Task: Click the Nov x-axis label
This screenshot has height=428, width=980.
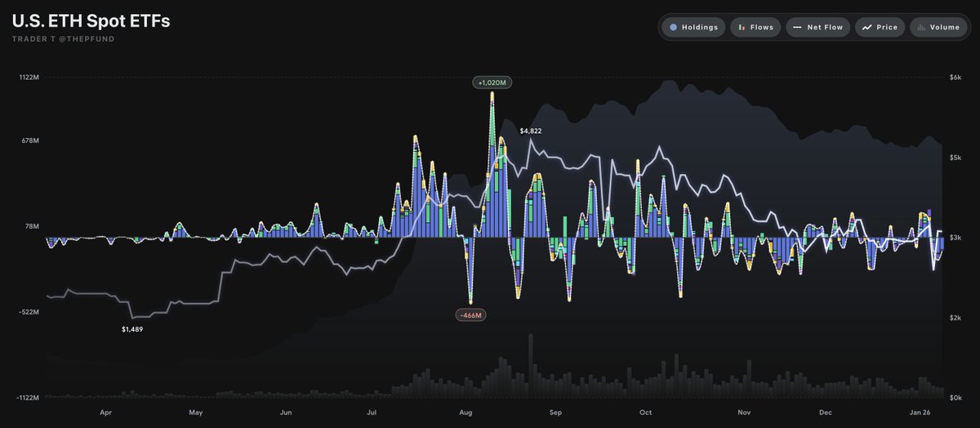Action: (743, 412)
